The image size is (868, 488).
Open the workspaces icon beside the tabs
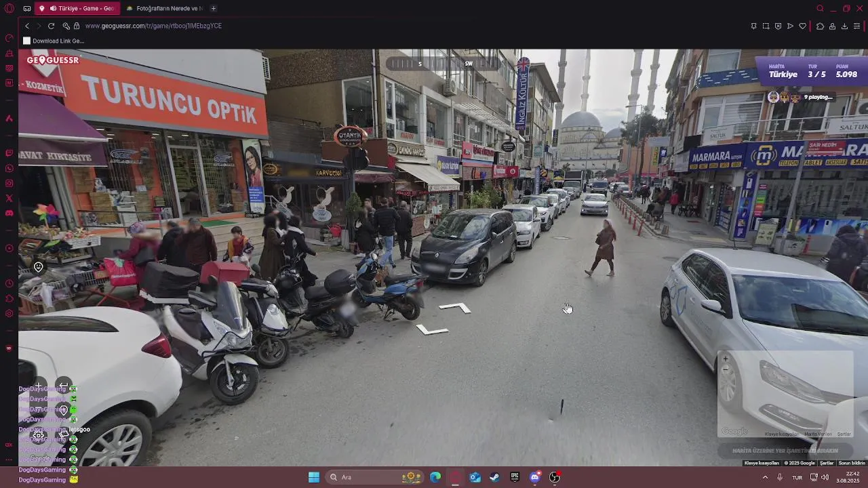[26, 8]
